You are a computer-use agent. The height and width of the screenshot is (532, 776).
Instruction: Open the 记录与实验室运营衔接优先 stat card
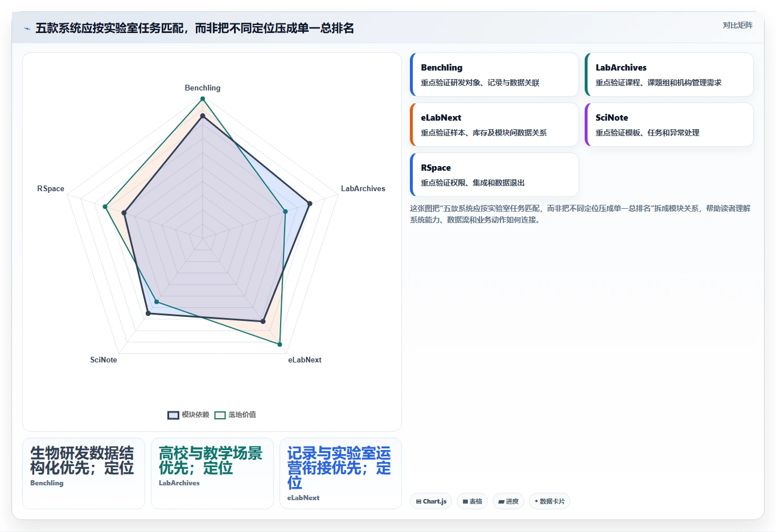340,473
